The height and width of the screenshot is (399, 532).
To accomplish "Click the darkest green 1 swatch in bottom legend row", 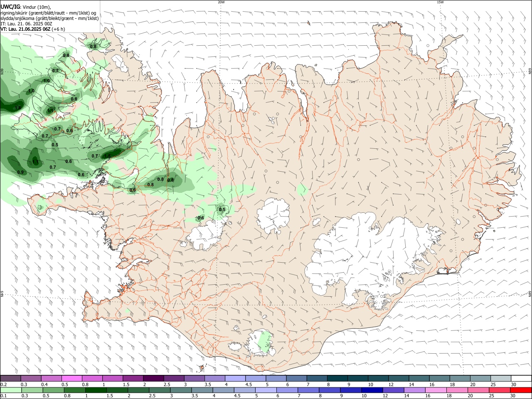I will tap(96, 390).
